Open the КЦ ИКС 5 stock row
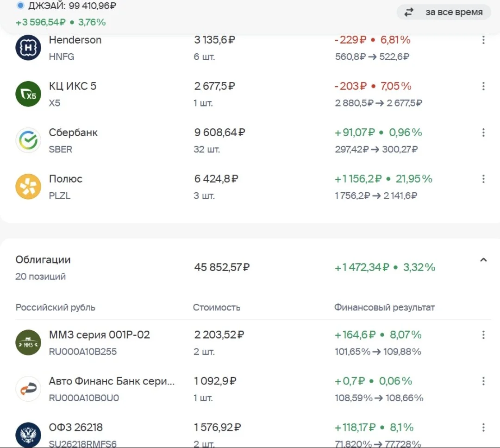Image resolution: width=500 pixels, height=448 pixels. click(253, 94)
